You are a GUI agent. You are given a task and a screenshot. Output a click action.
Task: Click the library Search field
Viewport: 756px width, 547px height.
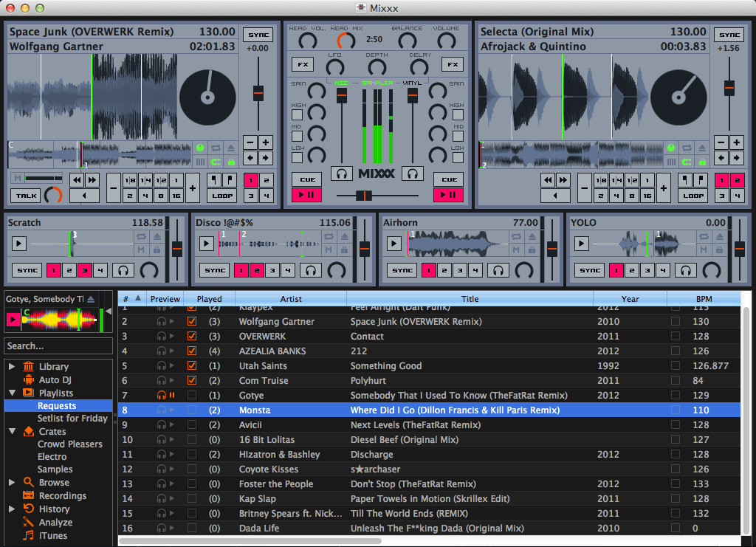tap(58, 345)
